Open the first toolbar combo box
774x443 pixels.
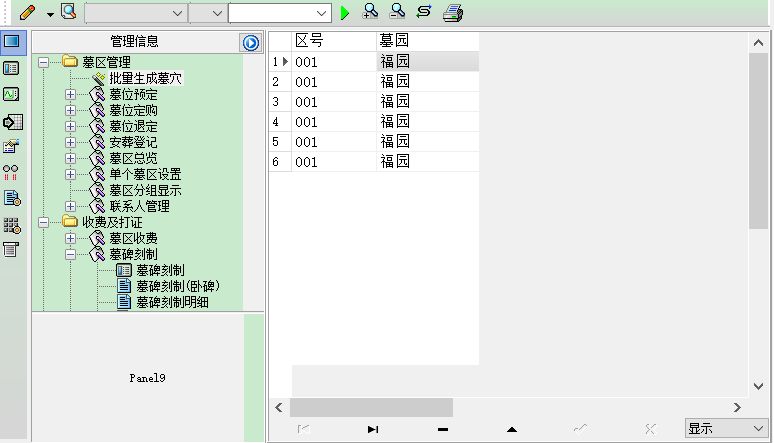(x=135, y=13)
